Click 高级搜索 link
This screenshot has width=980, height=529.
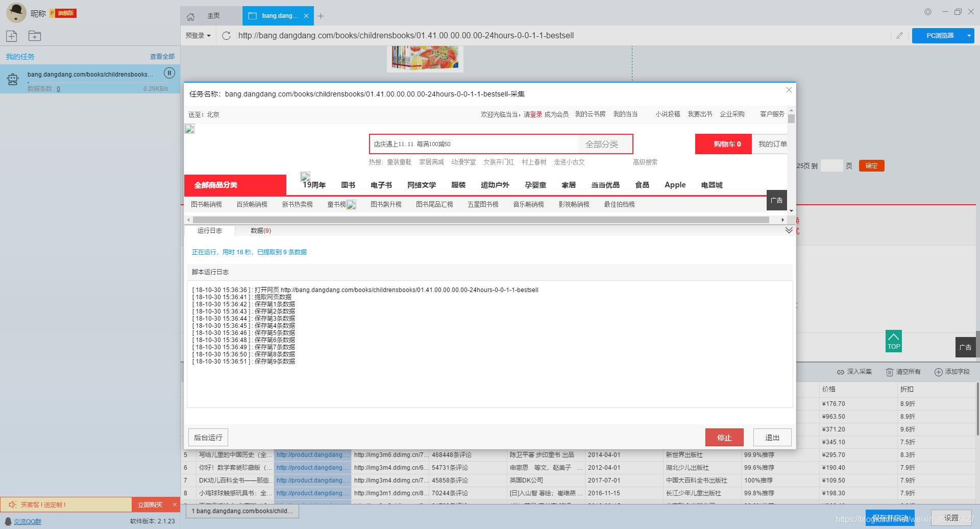645,162
